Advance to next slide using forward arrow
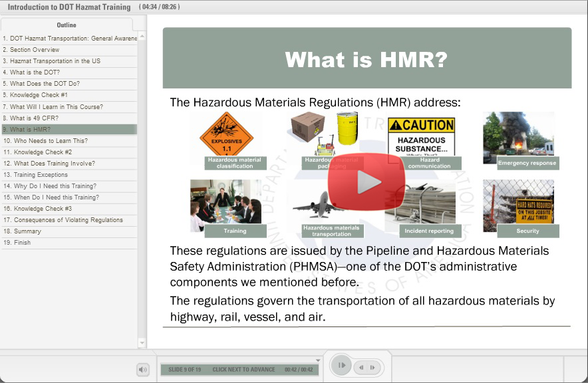The image size is (588, 383). click(x=372, y=367)
